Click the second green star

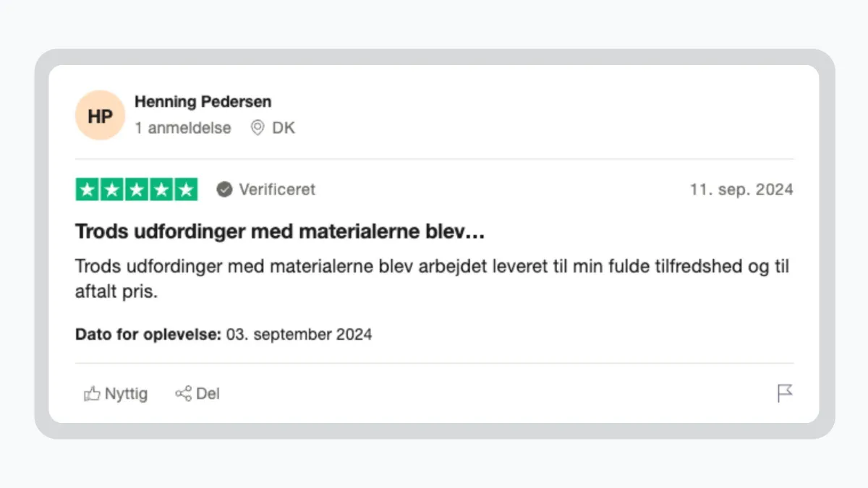pyautogui.click(x=112, y=189)
